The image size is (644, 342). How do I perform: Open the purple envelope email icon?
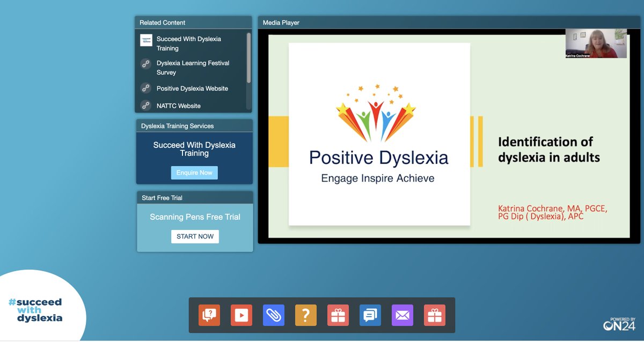coord(402,315)
